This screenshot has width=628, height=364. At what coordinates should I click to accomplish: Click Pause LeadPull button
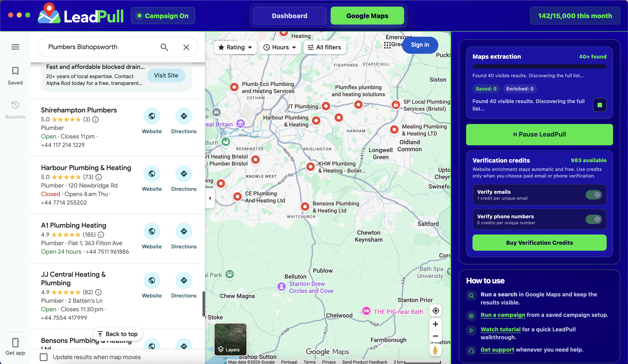539,134
